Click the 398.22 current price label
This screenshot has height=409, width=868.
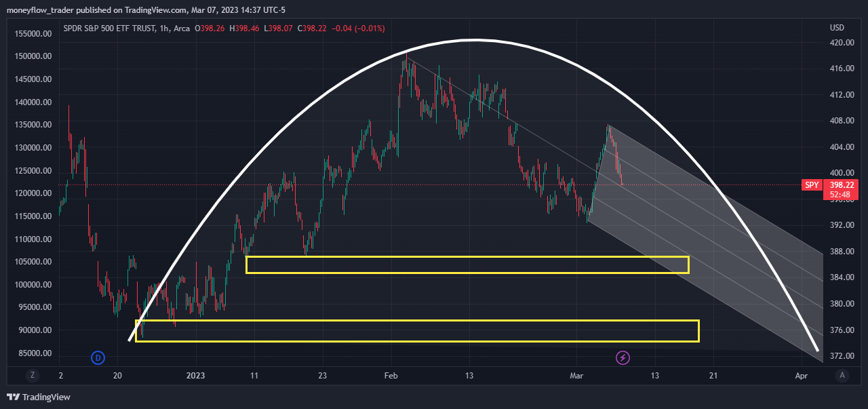pyautogui.click(x=841, y=184)
